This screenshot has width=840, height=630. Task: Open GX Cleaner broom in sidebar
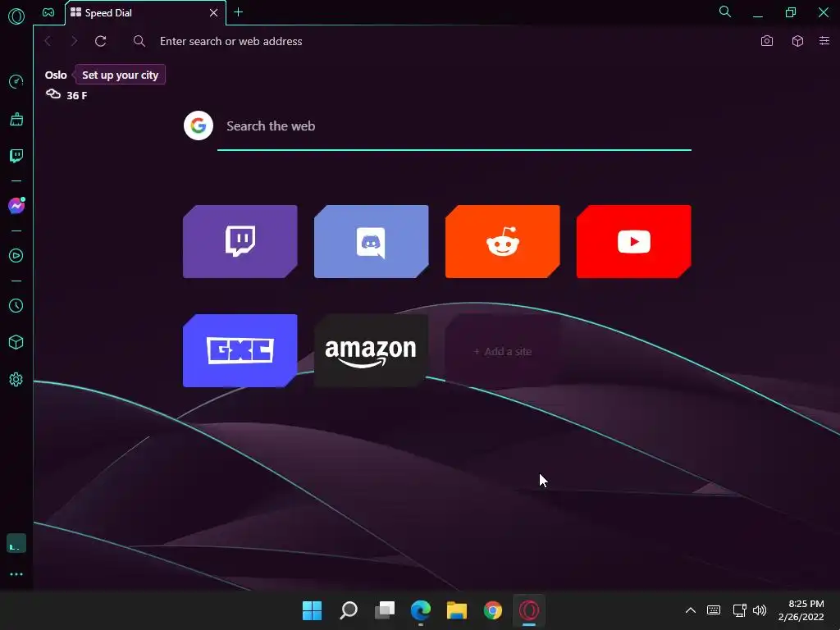click(16, 119)
